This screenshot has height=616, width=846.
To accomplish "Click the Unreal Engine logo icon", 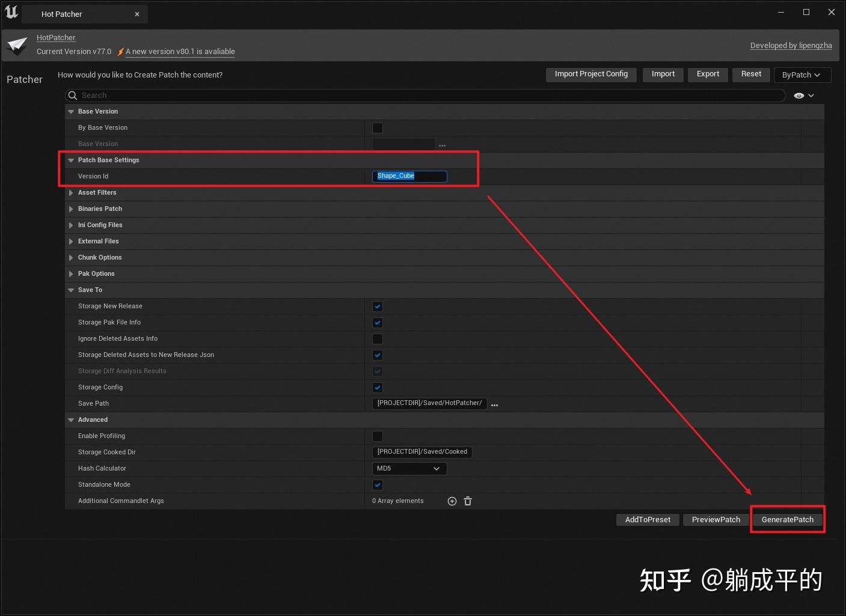I will (11, 12).
